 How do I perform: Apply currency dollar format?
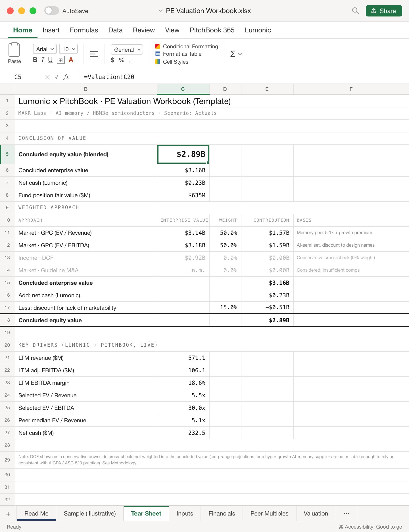(x=112, y=60)
